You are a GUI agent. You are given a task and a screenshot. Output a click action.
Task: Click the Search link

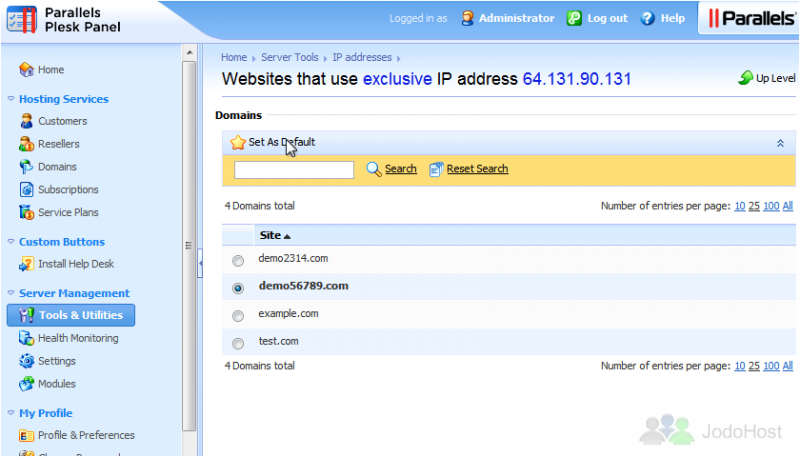401,169
